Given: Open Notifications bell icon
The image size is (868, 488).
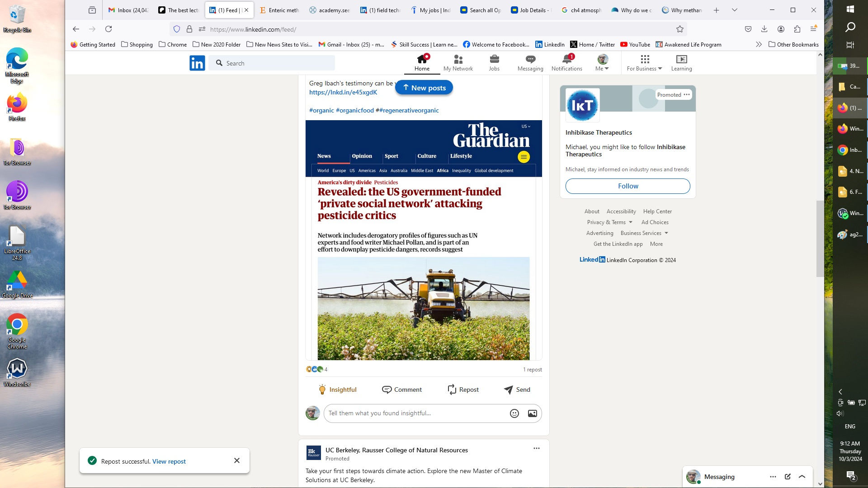Looking at the screenshot, I should point(566,63).
